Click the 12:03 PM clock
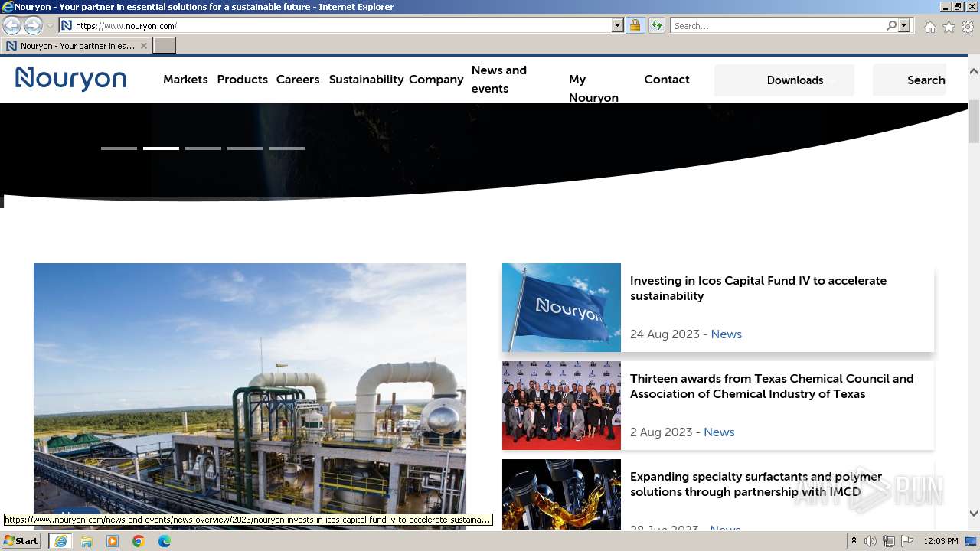Viewport: 980px width, 551px height. tap(941, 541)
